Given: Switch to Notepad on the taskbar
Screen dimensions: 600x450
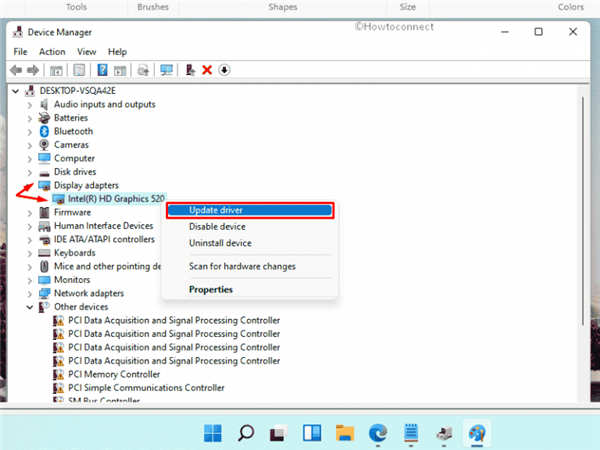Looking at the screenshot, I should [x=411, y=433].
